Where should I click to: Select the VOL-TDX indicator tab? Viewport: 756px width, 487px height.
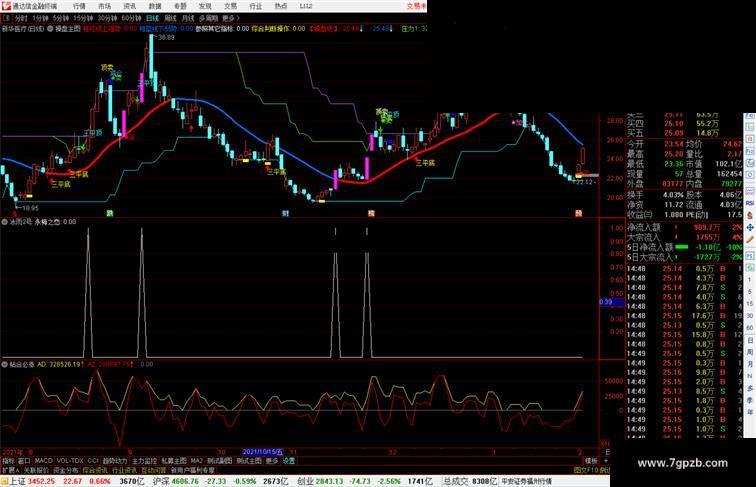coord(70,461)
